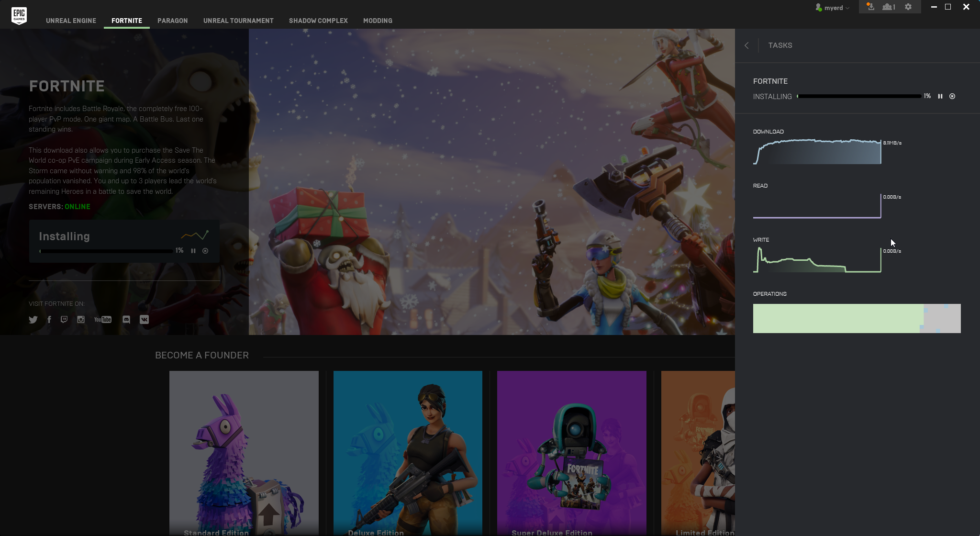
Task: Go to the Unreal Tournament tab
Action: click(x=238, y=21)
